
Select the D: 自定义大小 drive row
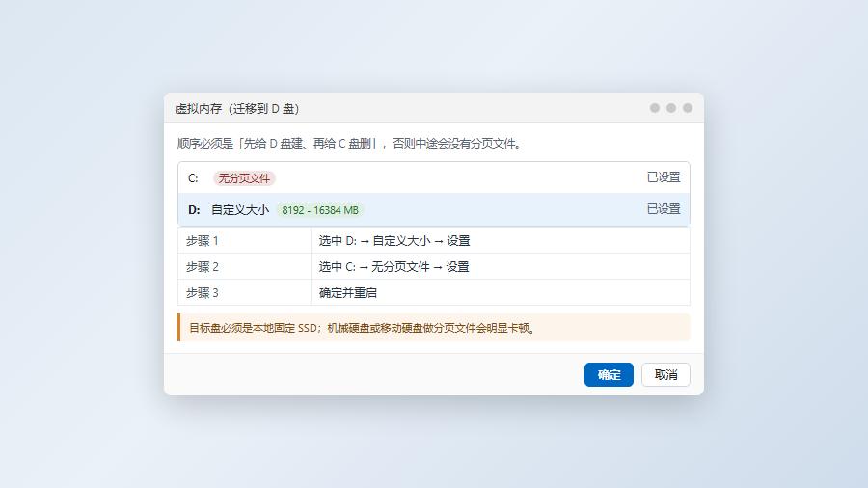click(x=434, y=209)
